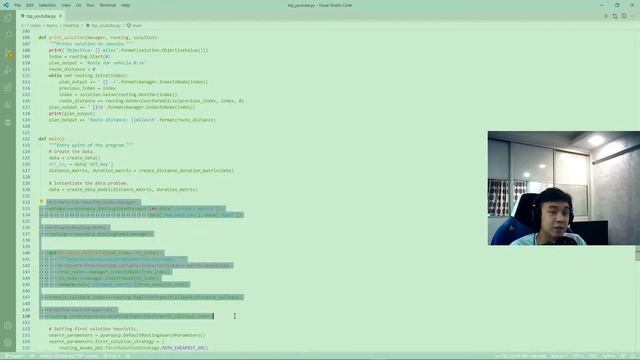This screenshot has width=640, height=360.
Task: Click the lightbulb code action on line 132
Action: (41, 202)
